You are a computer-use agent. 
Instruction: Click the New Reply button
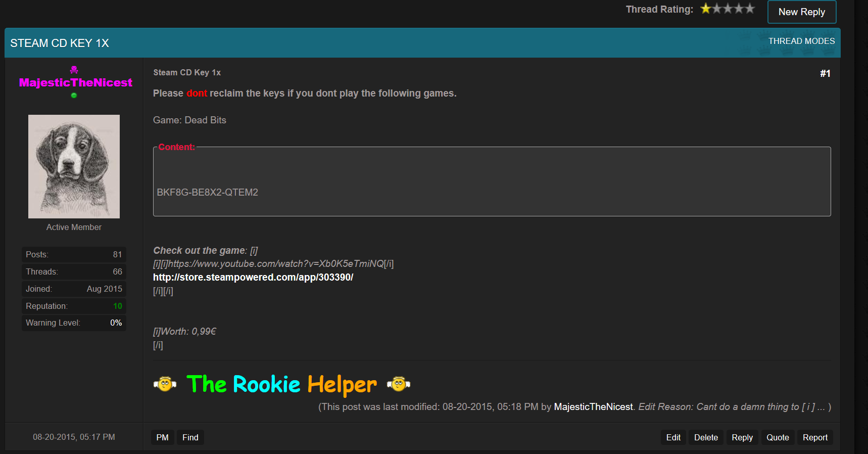(802, 12)
